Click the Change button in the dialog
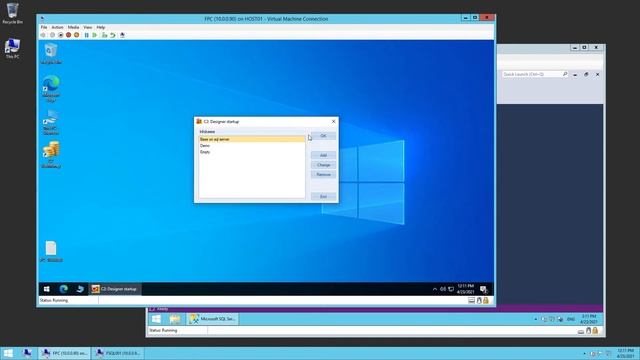 pos(323,165)
